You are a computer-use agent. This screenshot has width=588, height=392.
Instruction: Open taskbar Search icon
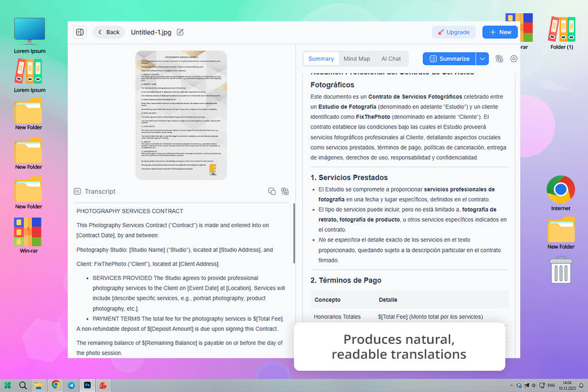(x=23, y=385)
